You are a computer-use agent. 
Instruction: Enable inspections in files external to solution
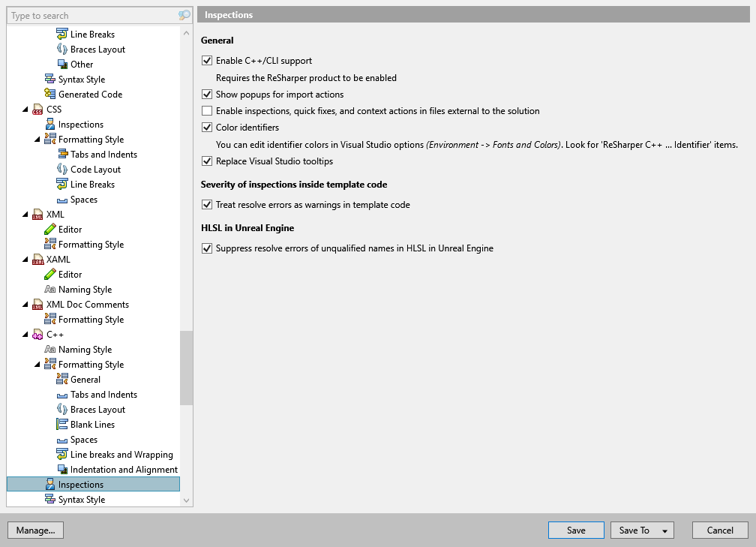point(206,111)
